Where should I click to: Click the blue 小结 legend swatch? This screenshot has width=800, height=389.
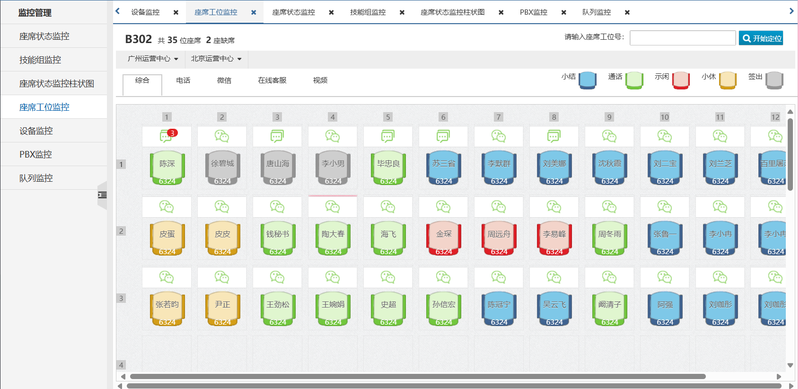click(x=588, y=80)
